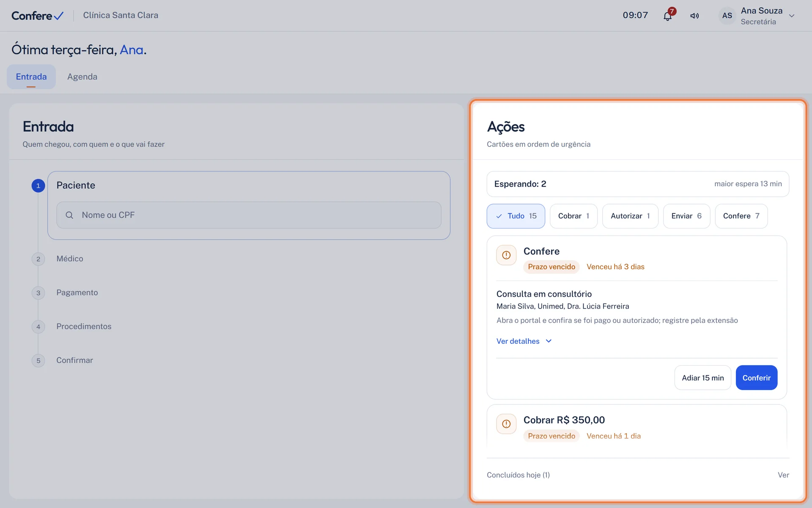Click Concluídos hoje (1) text

[x=518, y=475]
